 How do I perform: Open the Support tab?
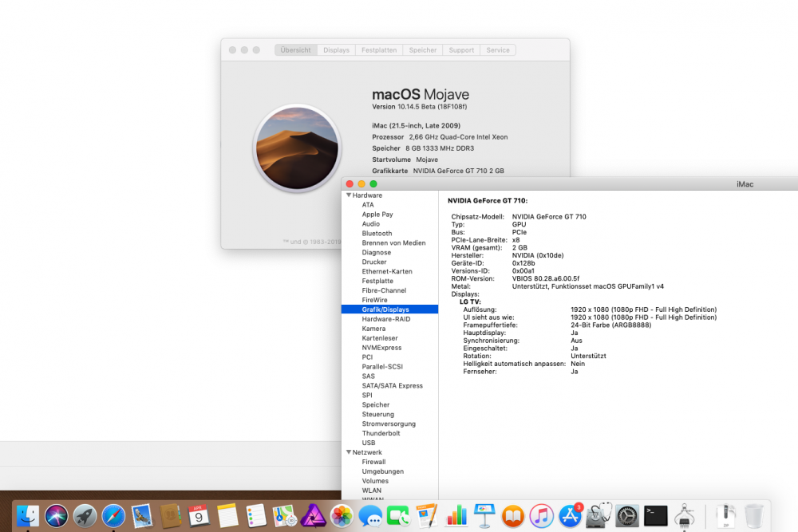tap(461, 49)
